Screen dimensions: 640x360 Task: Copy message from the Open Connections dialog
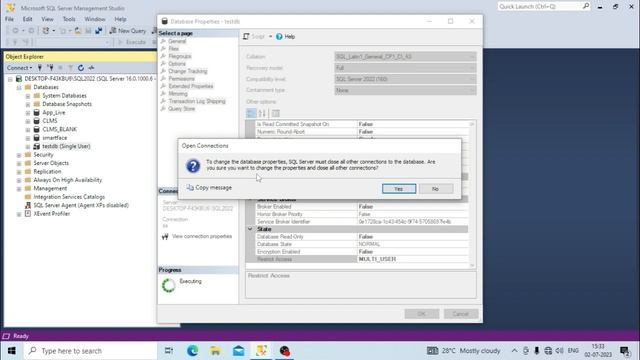click(x=209, y=188)
